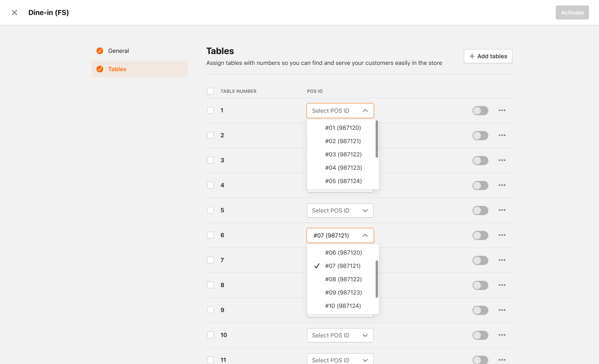Enable the toggle switch for table 5
Viewport: 599px width, 364px height.
[x=480, y=210]
